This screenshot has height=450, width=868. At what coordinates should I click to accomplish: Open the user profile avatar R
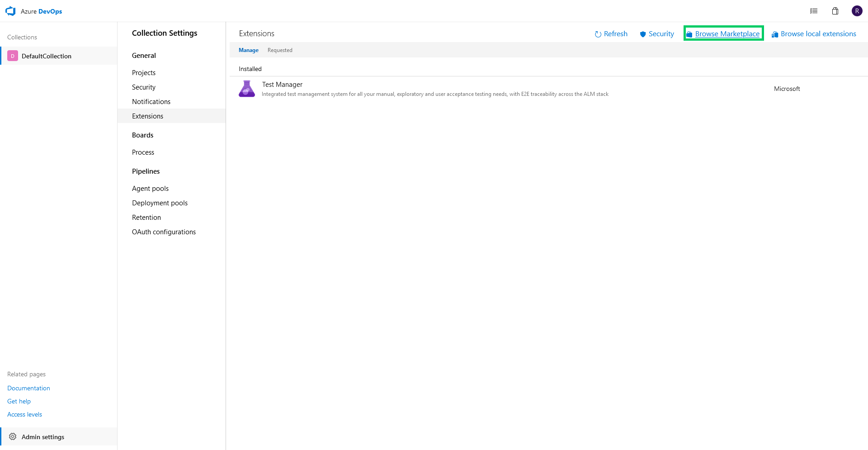[857, 11]
